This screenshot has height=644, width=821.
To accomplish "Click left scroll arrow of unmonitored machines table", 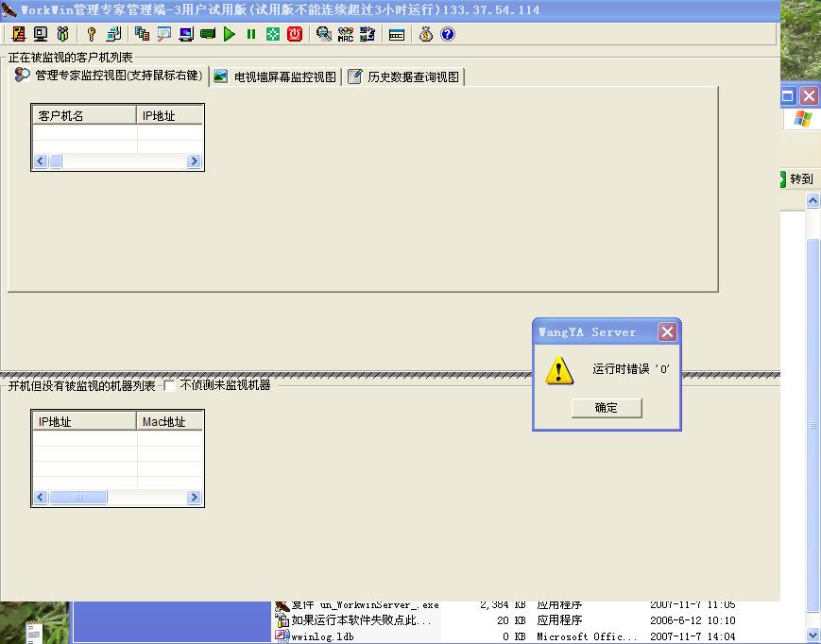I will (41, 497).
